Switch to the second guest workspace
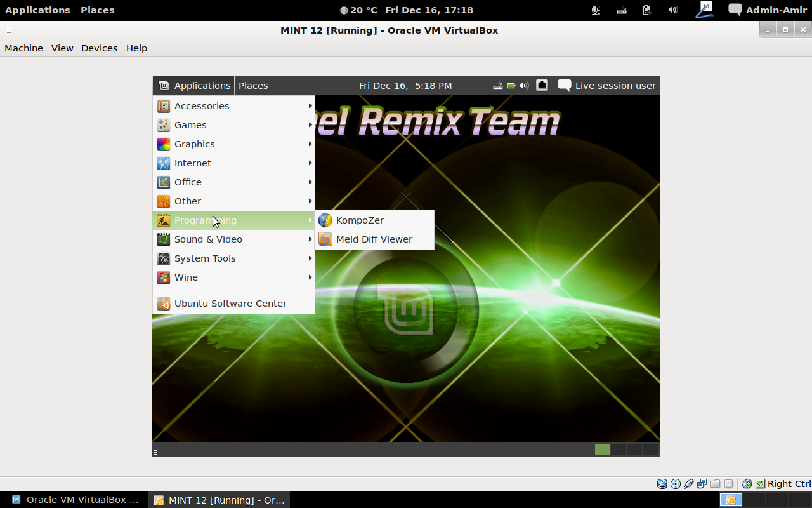Screen dimensions: 812x508 (x=619, y=450)
